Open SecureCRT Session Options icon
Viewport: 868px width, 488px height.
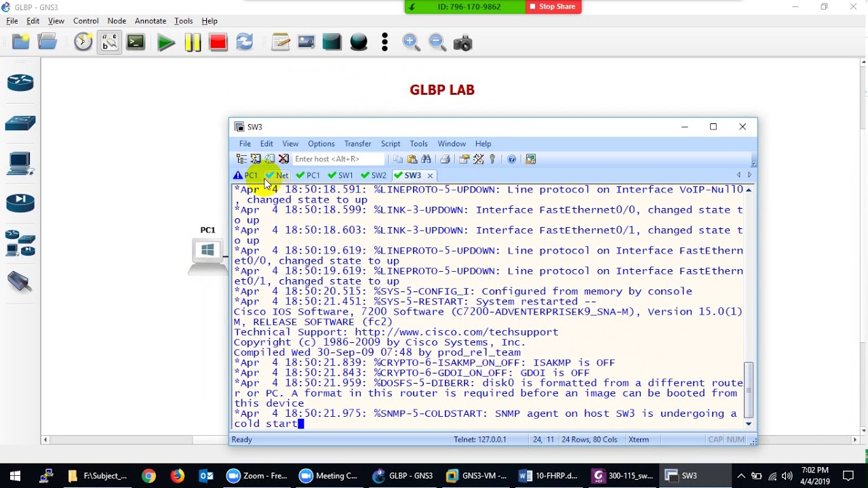tap(464, 159)
